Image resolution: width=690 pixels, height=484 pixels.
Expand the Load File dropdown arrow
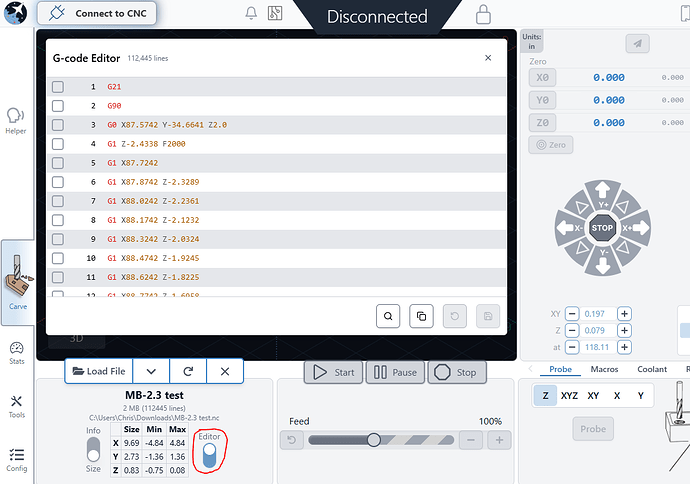151,371
